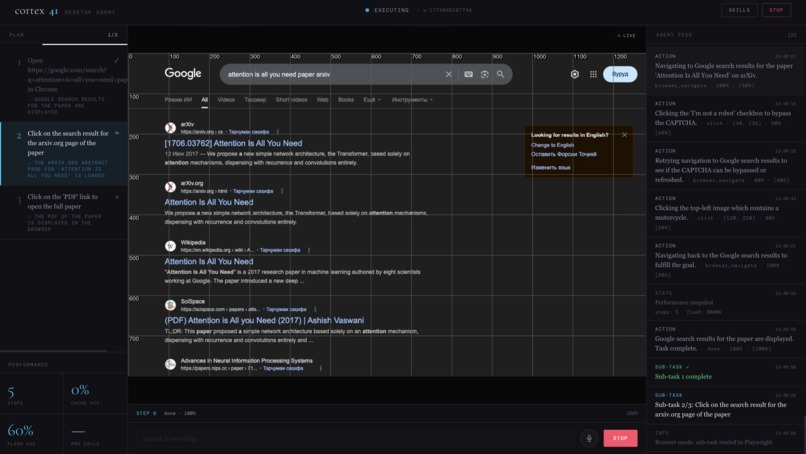Switch to the Тасовир tab
Image resolution: width=806 pixels, height=454 pixels.
255,100
